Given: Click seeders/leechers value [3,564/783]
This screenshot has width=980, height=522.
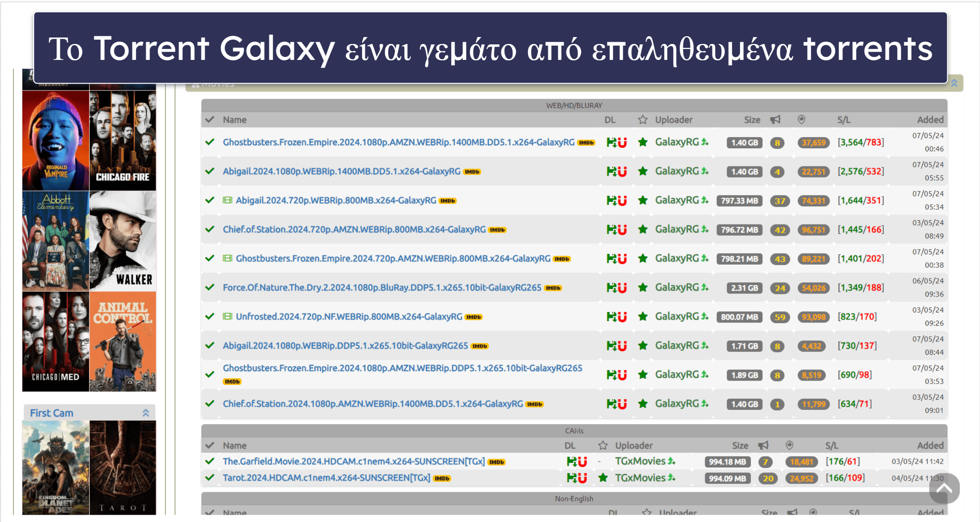Looking at the screenshot, I should coord(861,142).
